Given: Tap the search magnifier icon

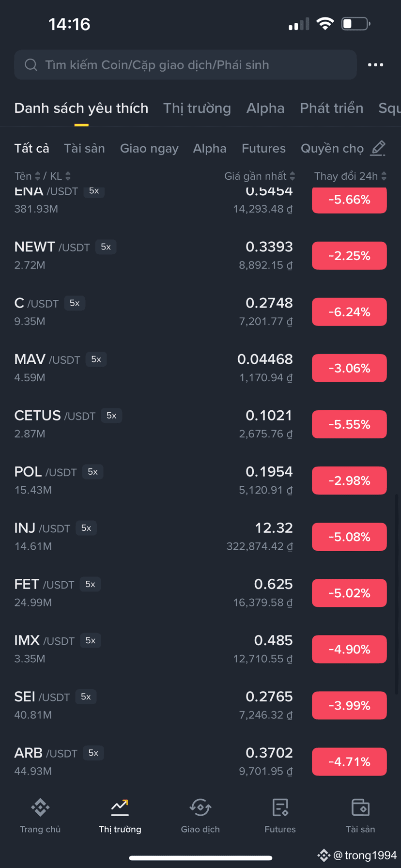Looking at the screenshot, I should tap(31, 65).
